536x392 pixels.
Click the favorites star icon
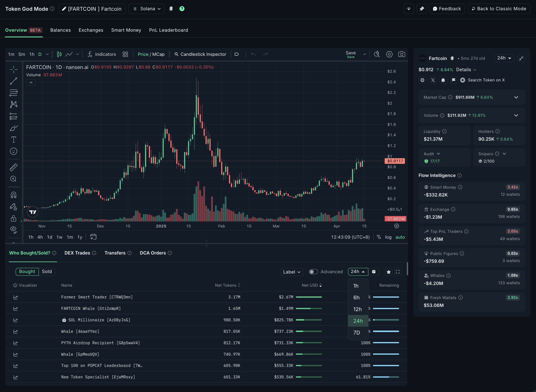389,272
